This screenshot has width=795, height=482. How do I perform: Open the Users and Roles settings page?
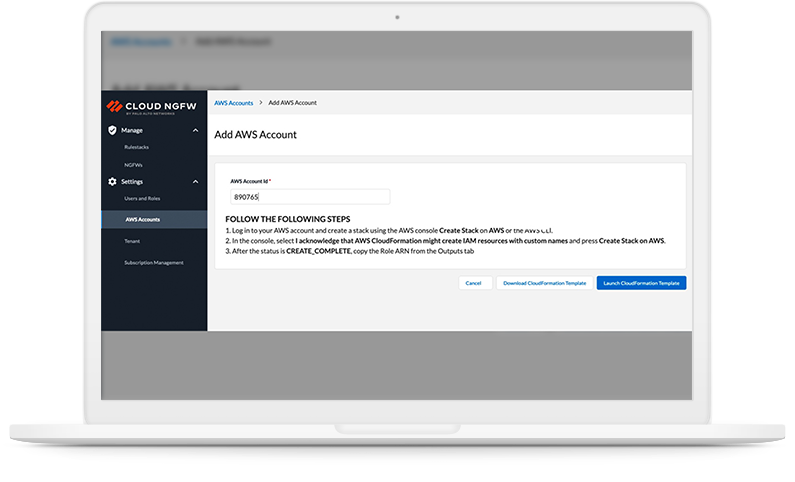(142, 198)
